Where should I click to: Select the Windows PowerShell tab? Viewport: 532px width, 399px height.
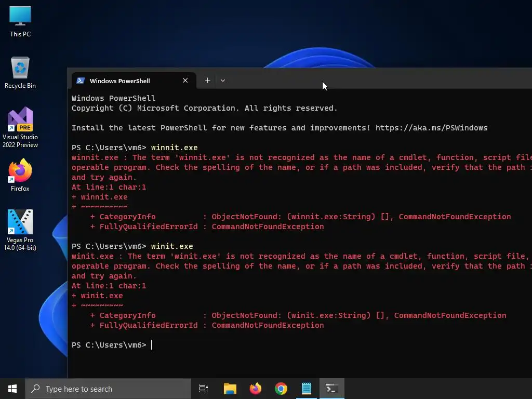134,81
